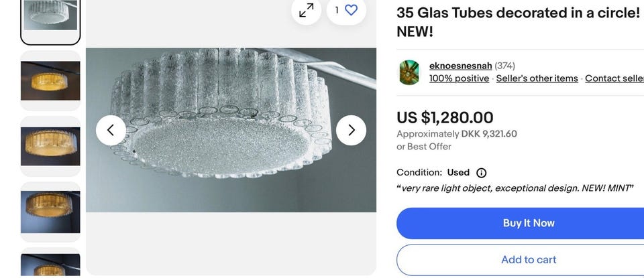Screen dimensions: 644x278
Task: Choose the third amber lamp thumbnail
Action: pos(50,146)
